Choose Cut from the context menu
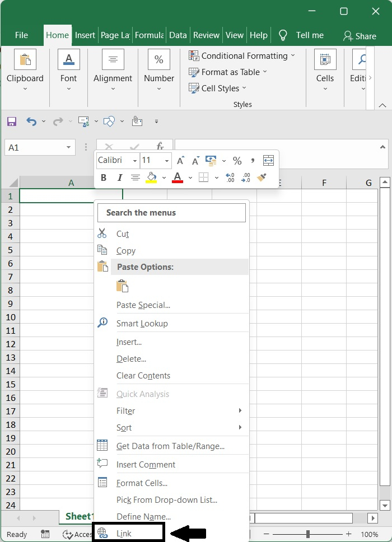The height and width of the screenshot is (542, 392). tap(172, 234)
